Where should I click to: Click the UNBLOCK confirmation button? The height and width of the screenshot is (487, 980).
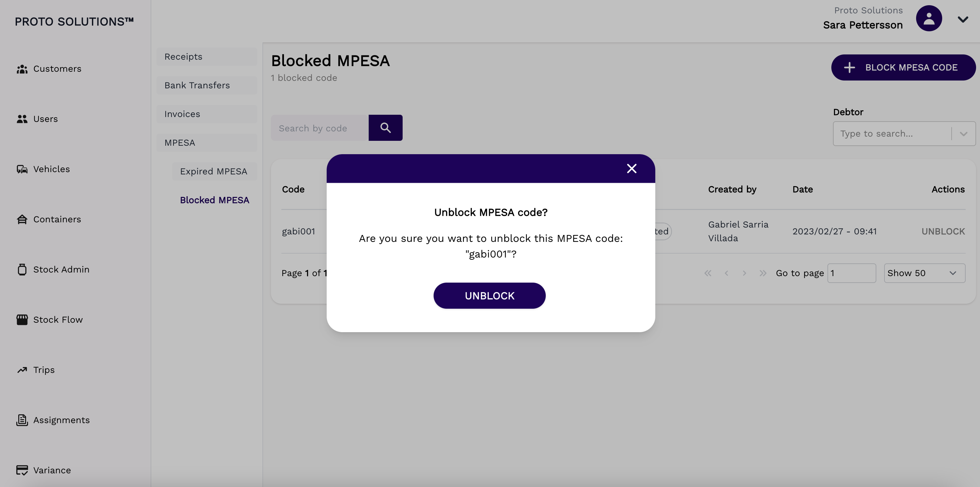pos(489,295)
